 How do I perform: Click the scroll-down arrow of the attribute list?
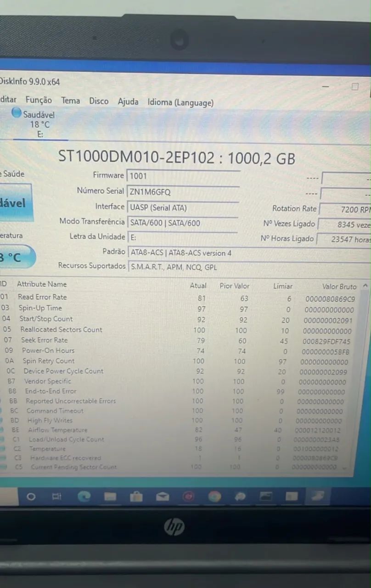(x=345, y=467)
